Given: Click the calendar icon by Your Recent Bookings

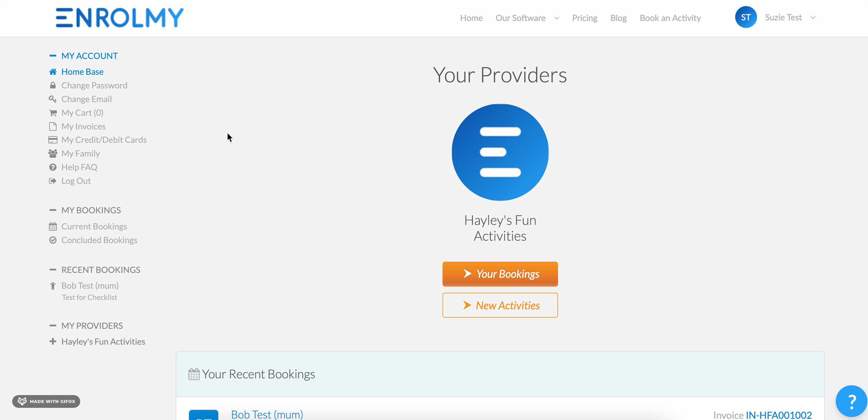Looking at the screenshot, I should tap(194, 374).
